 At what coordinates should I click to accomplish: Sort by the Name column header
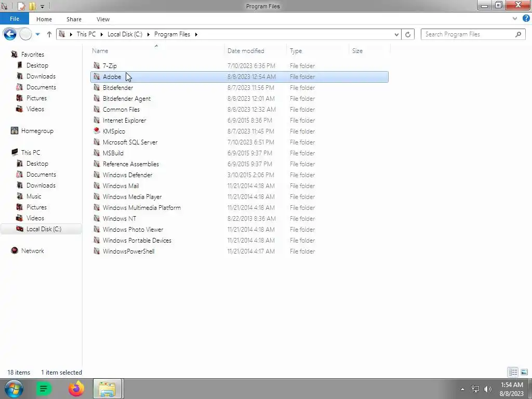(157, 50)
